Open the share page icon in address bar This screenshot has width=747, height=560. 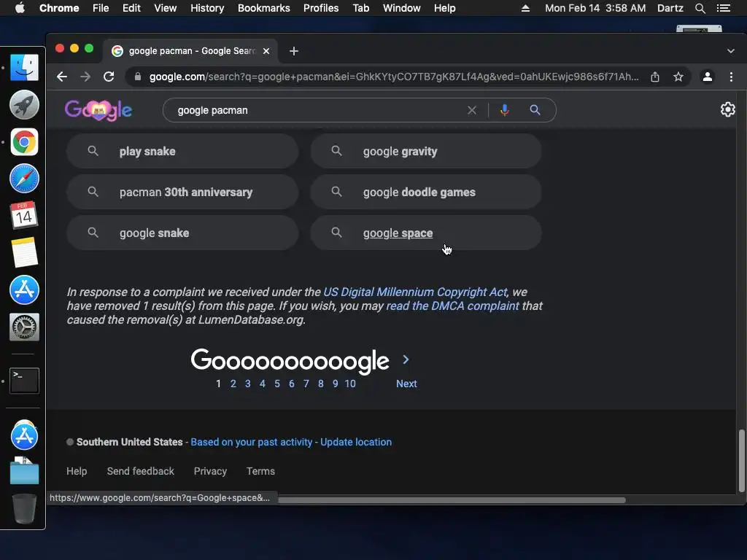pos(655,77)
